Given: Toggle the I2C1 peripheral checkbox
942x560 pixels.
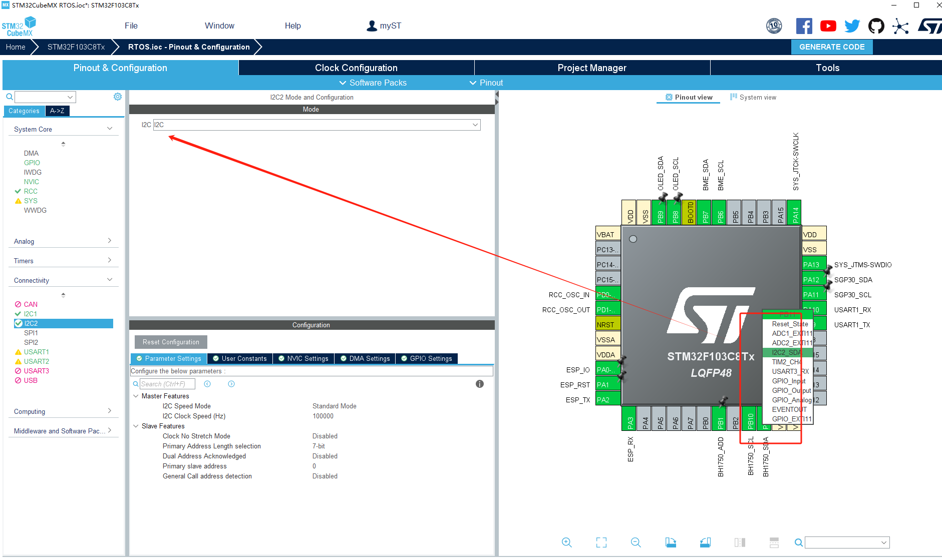Looking at the screenshot, I should click(18, 314).
